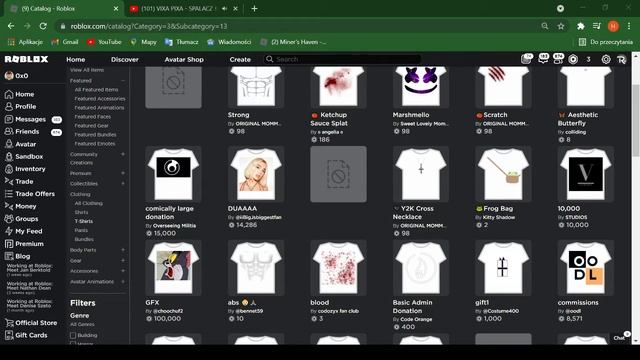
Task: Open the Chrome profile avatar
Action: 613,26
